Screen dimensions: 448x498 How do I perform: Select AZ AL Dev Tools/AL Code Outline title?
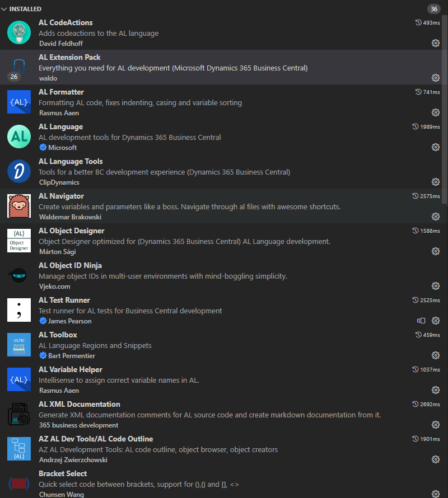click(x=96, y=439)
